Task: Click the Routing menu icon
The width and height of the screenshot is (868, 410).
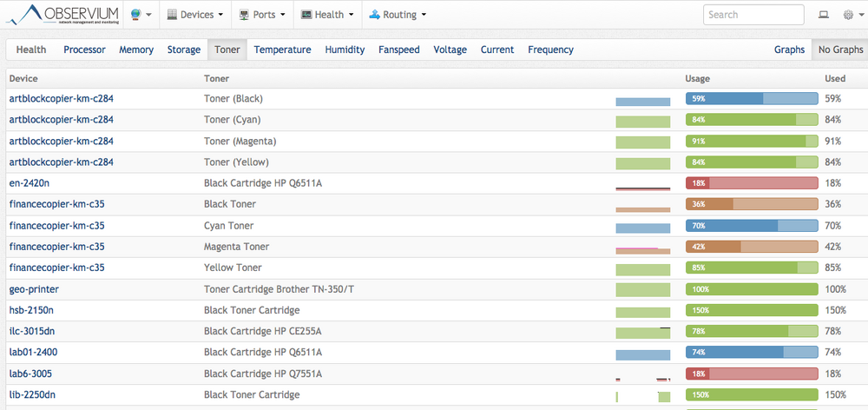Action: tap(375, 15)
